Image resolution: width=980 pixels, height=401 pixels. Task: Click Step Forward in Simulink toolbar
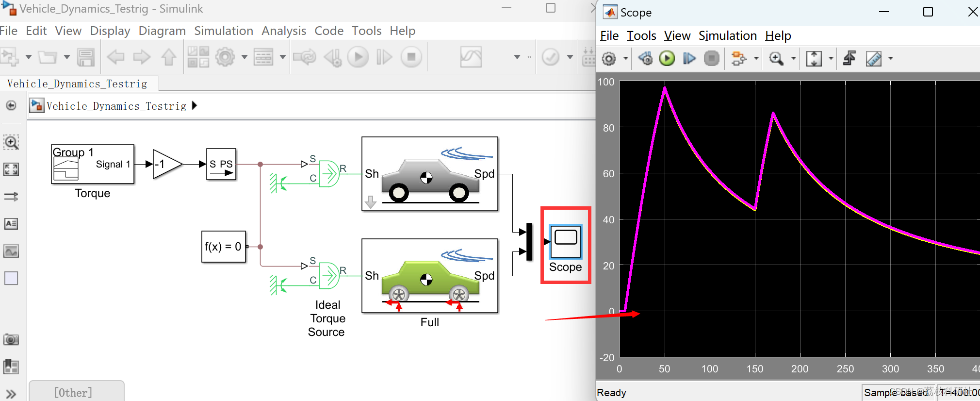click(x=384, y=57)
